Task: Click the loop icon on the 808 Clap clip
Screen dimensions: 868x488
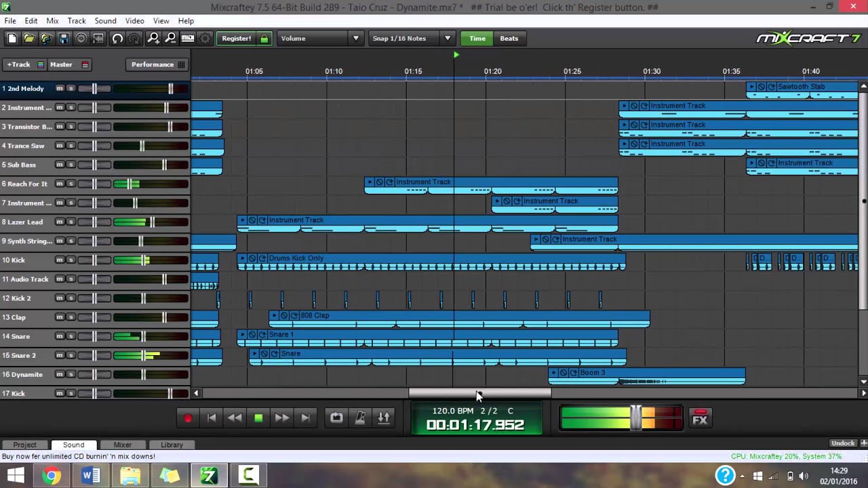Action: point(294,315)
